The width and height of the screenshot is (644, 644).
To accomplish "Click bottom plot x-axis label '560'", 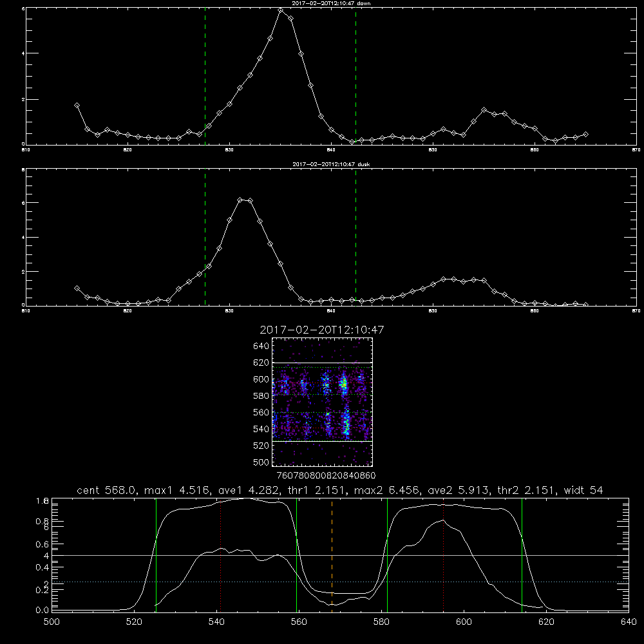I will [x=299, y=622].
